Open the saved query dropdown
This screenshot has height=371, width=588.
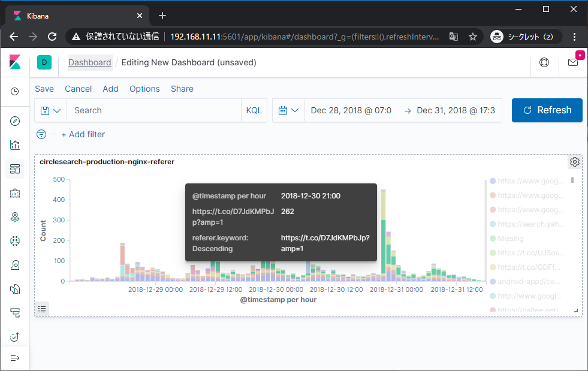click(50, 110)
